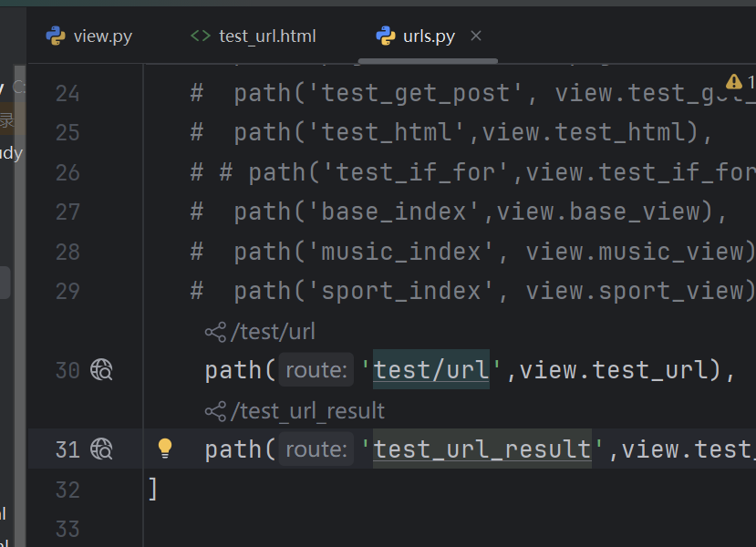Image resolution: width=756 pixels, height=547 pixels.
Task: Close the urls.py tab
Action: (x=475, y=36)
